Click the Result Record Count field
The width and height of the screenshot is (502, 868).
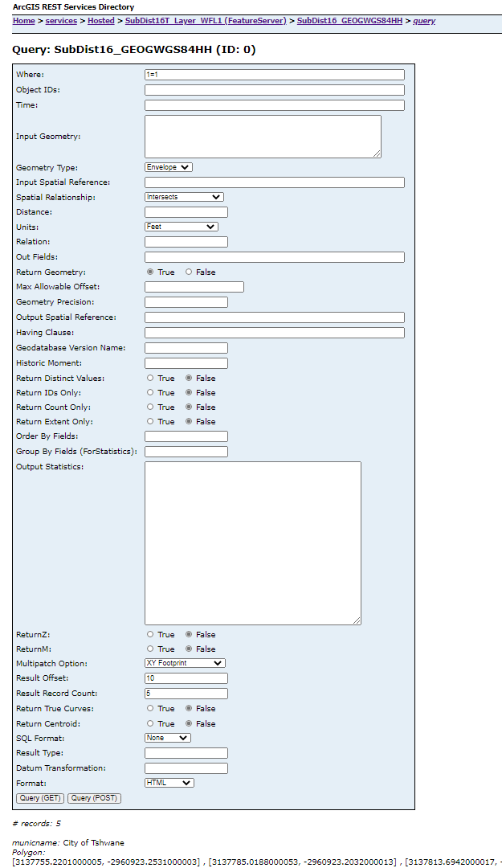coord(186,694)
